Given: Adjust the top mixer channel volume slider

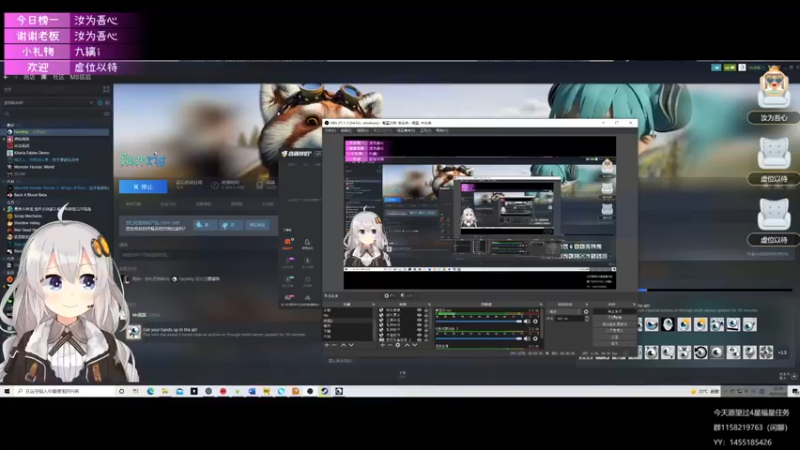Looking at the screenshot, I should [x=479, y=321].
